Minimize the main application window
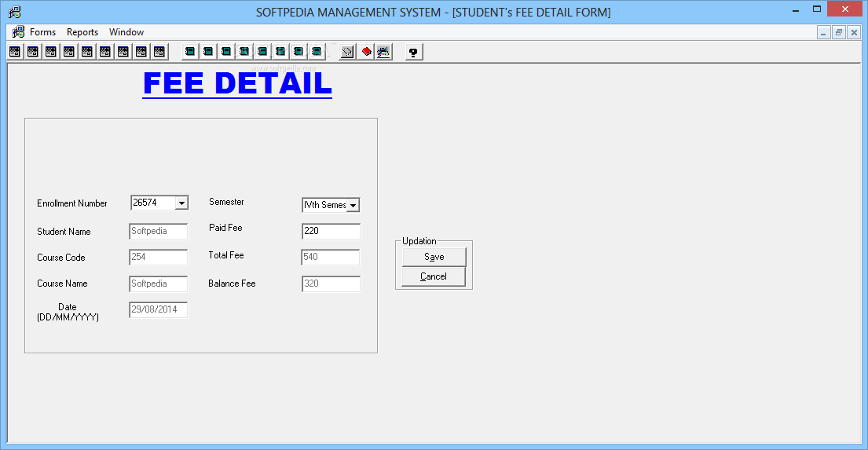The width and height of the screenshot is (868, 450). click(796, 10)
